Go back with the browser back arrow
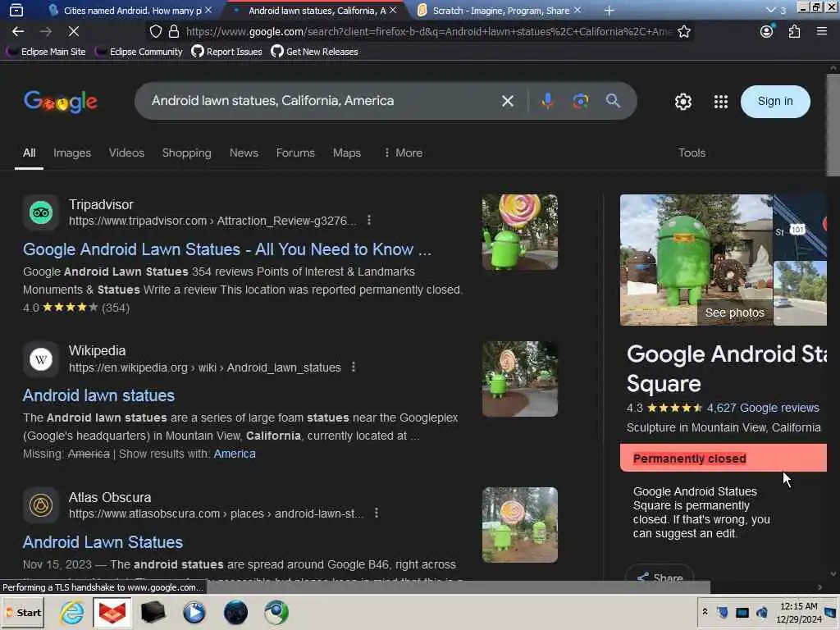Screen dimensions: 840x630 [x=18, y=32]
